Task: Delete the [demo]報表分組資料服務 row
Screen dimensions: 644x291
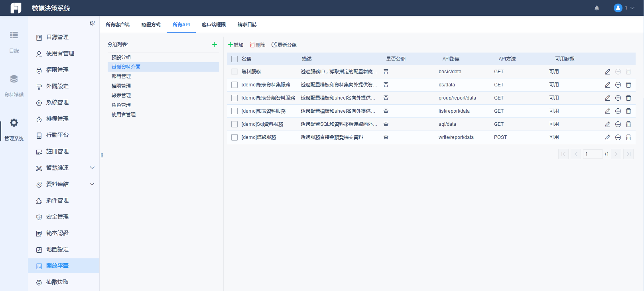Action: (628, 98)
